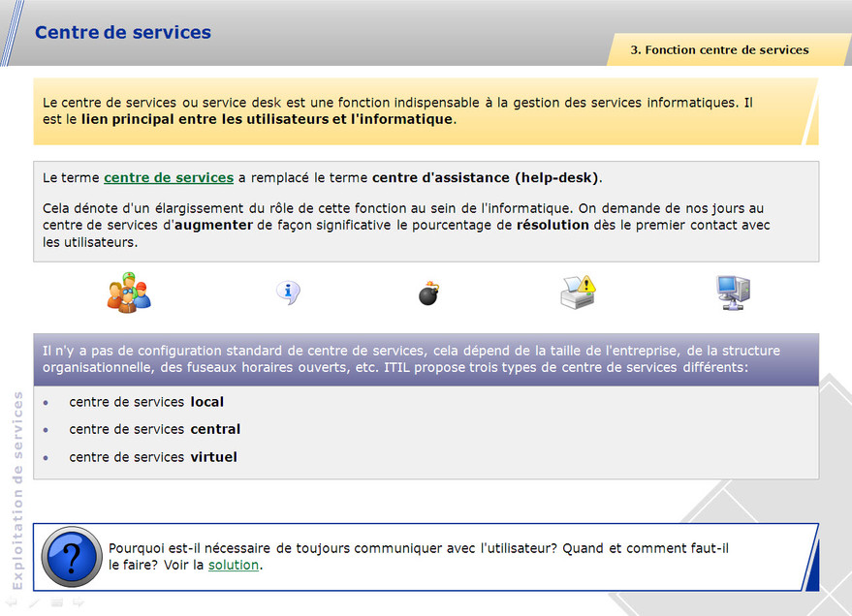Click the vertical "Exploitation de services" label

(x=16, y=489)
